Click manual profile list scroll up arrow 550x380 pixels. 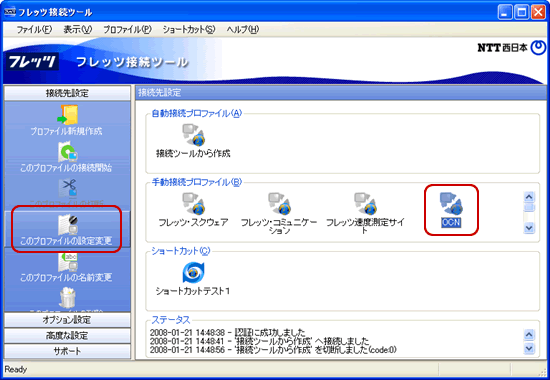coord(529,197)
